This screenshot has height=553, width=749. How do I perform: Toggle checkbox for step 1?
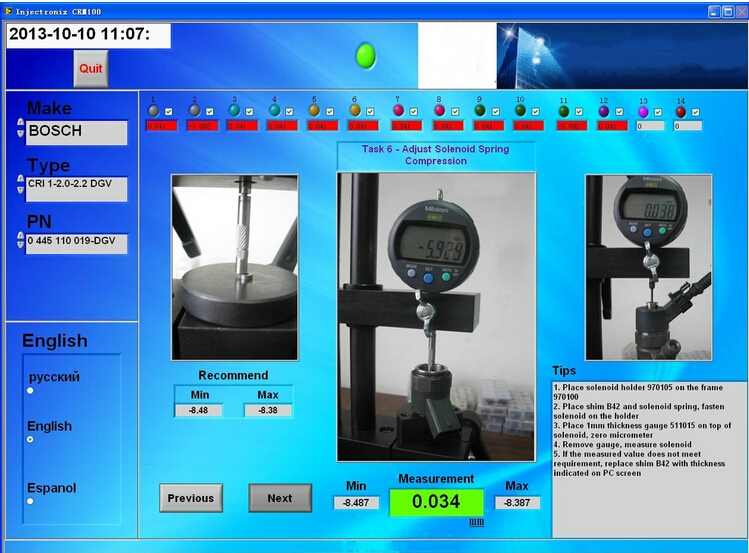click(169, 111)
